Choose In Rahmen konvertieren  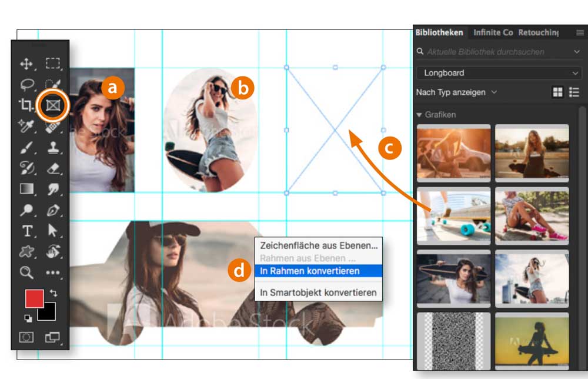(x=318, y=271)
